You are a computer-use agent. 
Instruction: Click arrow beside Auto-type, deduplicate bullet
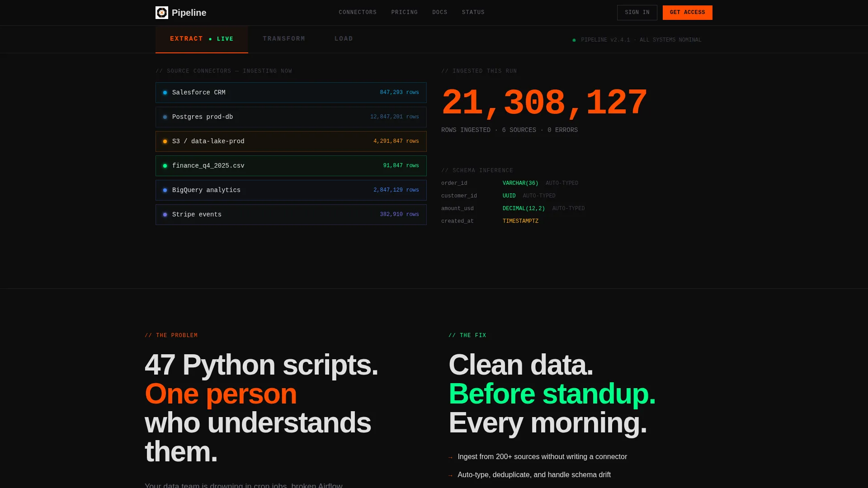pyautogui.click(x=450, y=476)
